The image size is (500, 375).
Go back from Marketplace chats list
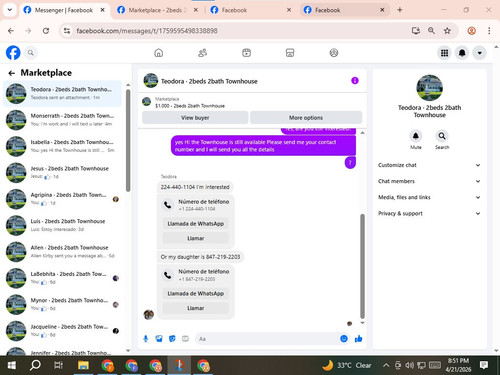(x=12, y=73)
